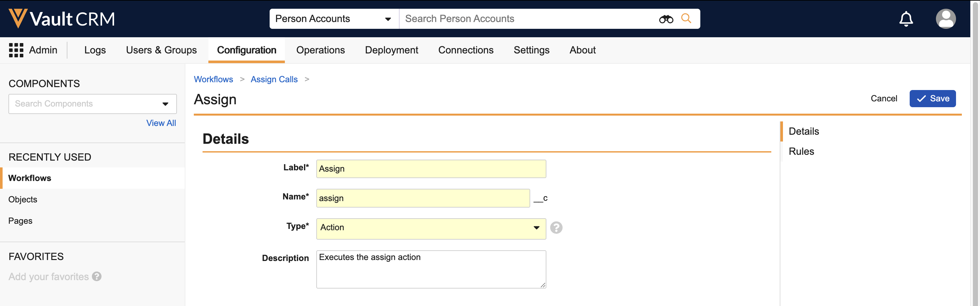Image resolution: width=980 pixels, height=306 pixels.
Task: Click into the Description text area
Action: [431, 269]
